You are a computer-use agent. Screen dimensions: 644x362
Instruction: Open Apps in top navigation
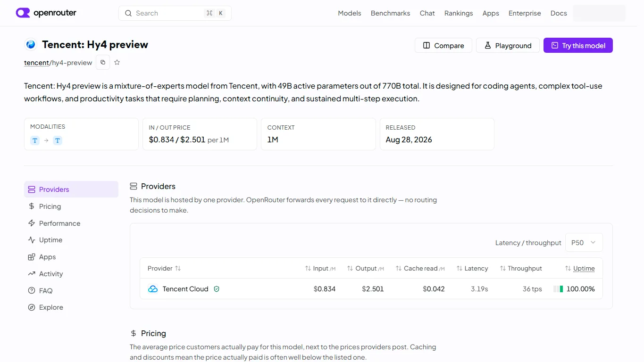coord(491,13)
